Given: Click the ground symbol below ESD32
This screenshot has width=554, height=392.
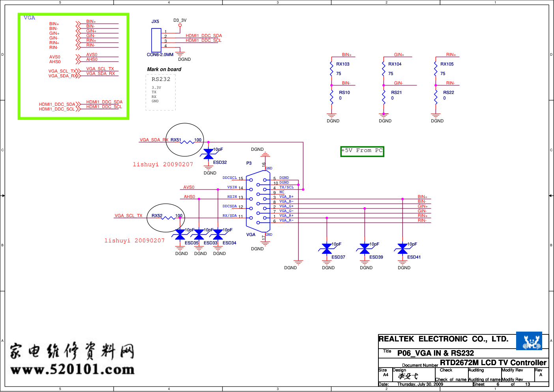Looking at the screenshot, I should point(208,167).
